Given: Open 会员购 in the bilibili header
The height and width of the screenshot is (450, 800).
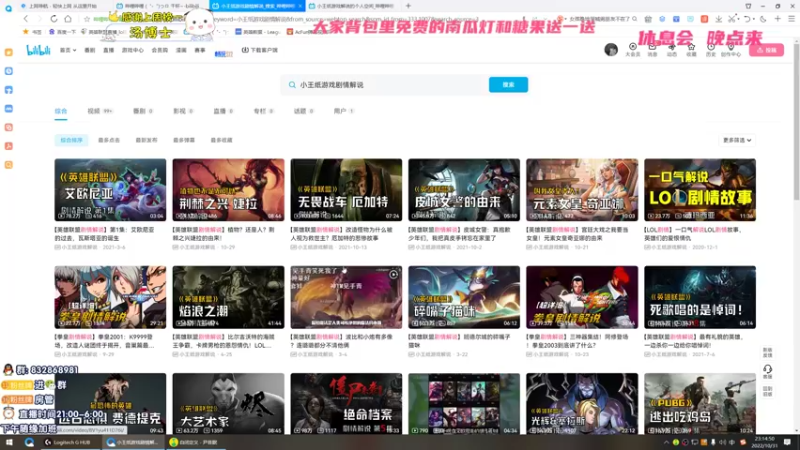Looking at the screenshot, I should point(160,50).
